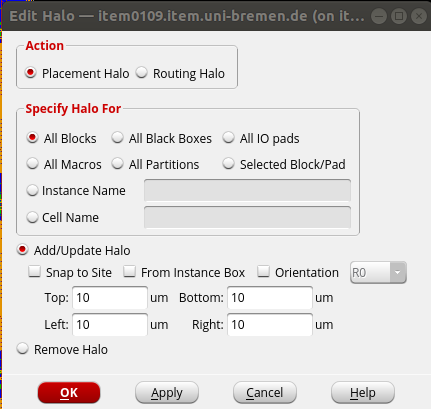This screenshot has width=431, height=409.
Task: Confirm with the red OK button
Action: pyautogui.click(x=69, y=393)
